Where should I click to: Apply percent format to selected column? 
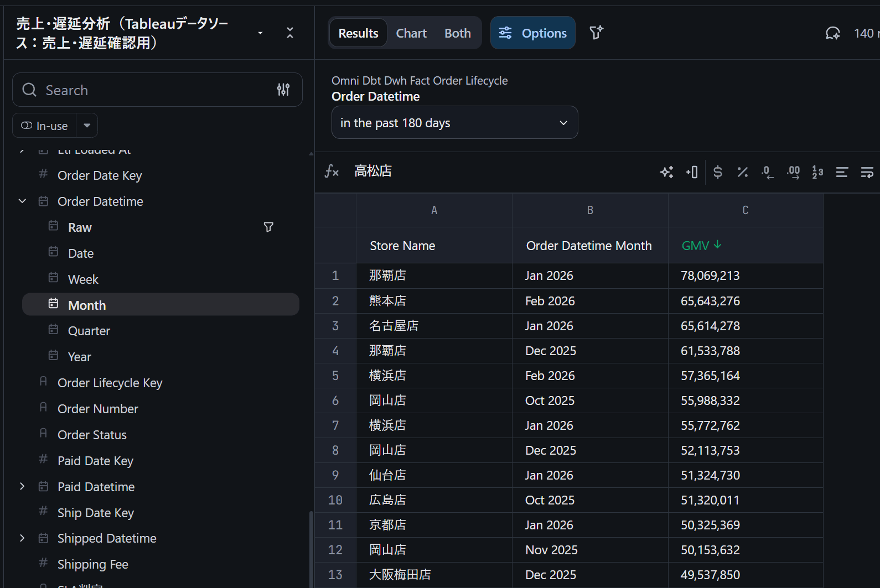743,172
